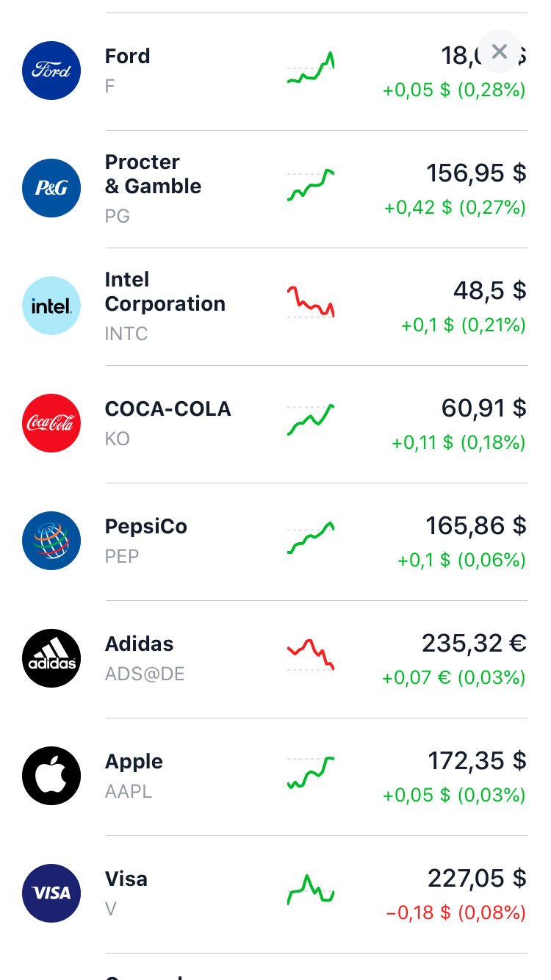Image resolution: width=551 pixels, height=980 pixels.
Task: Tap the INTC ticker label
Action: tap(126, 334)
